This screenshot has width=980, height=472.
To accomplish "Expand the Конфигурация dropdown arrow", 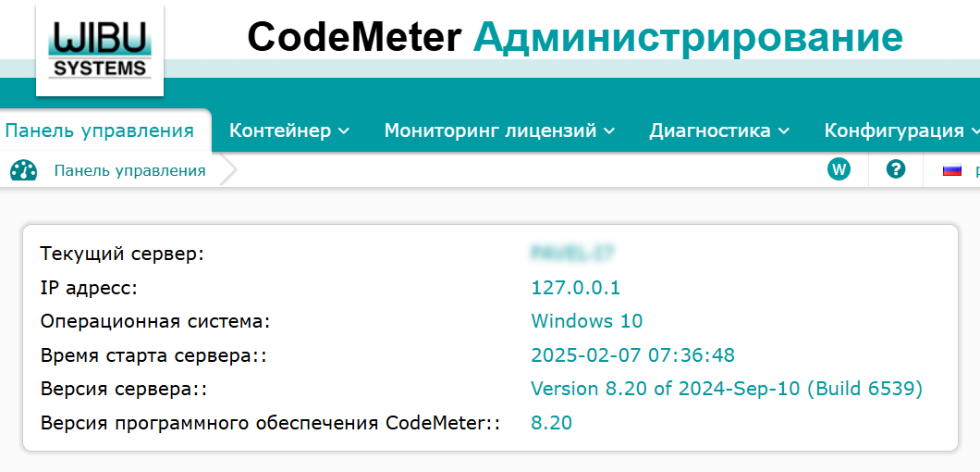I will click(x=974, y=131).
